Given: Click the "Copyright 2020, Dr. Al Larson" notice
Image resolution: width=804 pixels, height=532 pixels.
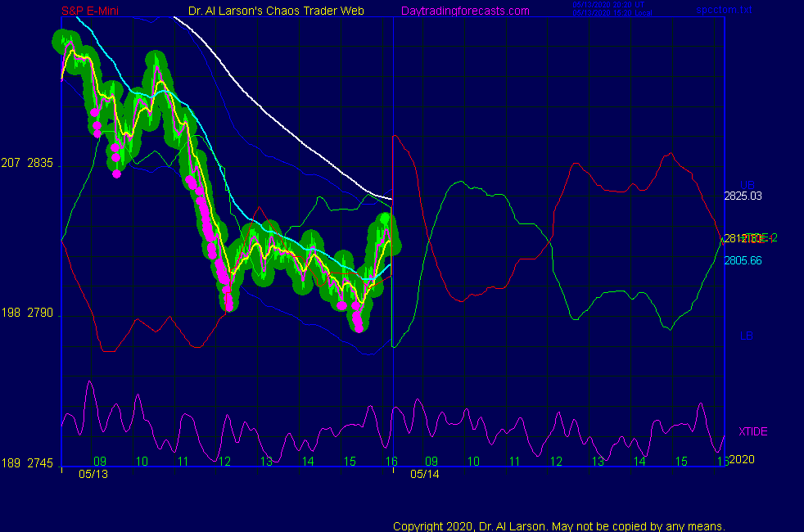Looking at the screenshot, I should coord(559,526).
